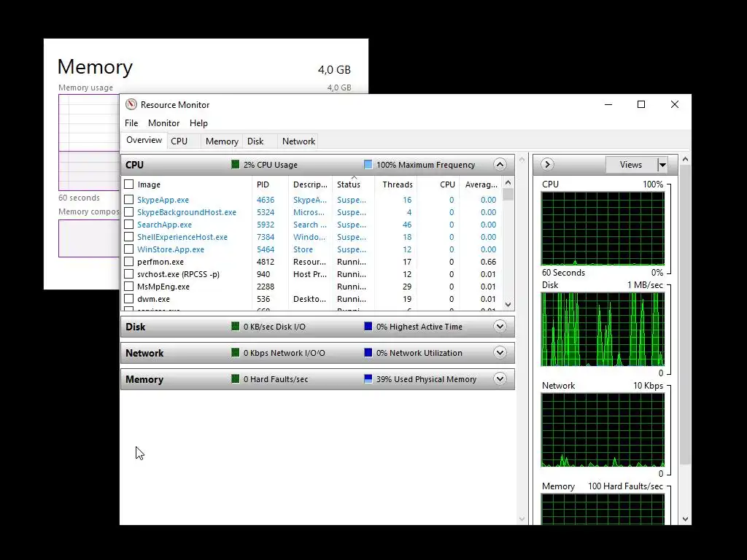Click the Disk activity graph

(x=603, y=329)
